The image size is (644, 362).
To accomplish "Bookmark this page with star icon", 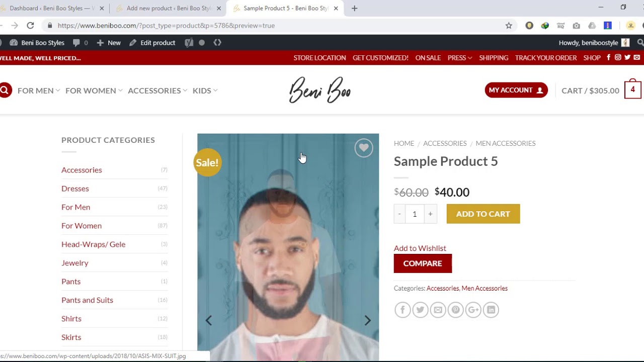I will click(509, 25).
